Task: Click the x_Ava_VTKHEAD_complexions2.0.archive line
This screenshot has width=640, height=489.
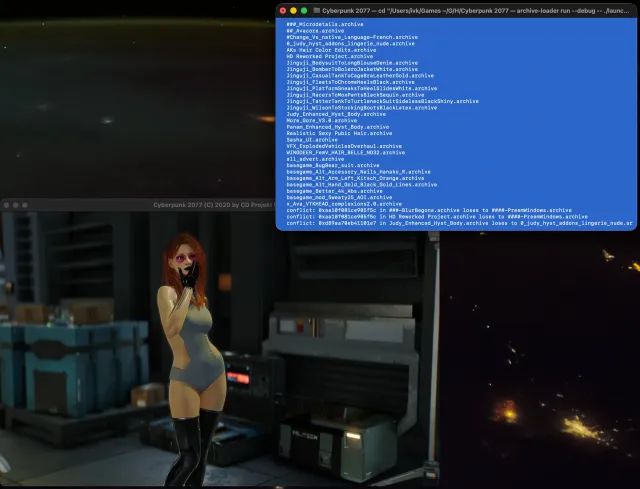Action: (344, 204)
